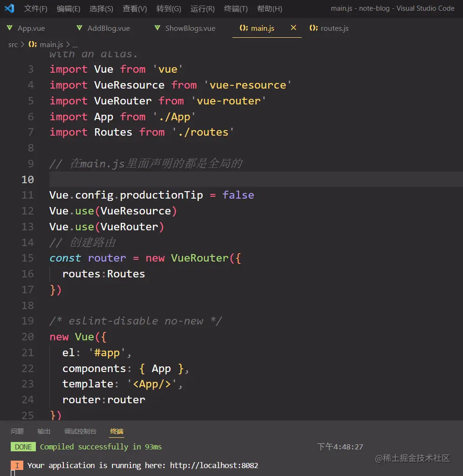The width and height of the screenshot is (463, 476).
Task: Switch to the App.vue editor tab
Action: coord(31,28)
